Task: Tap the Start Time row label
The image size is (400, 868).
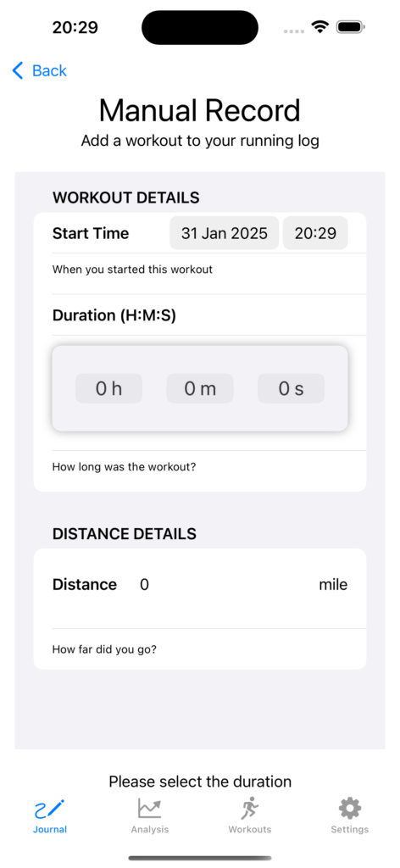Action: click(91, 233)
